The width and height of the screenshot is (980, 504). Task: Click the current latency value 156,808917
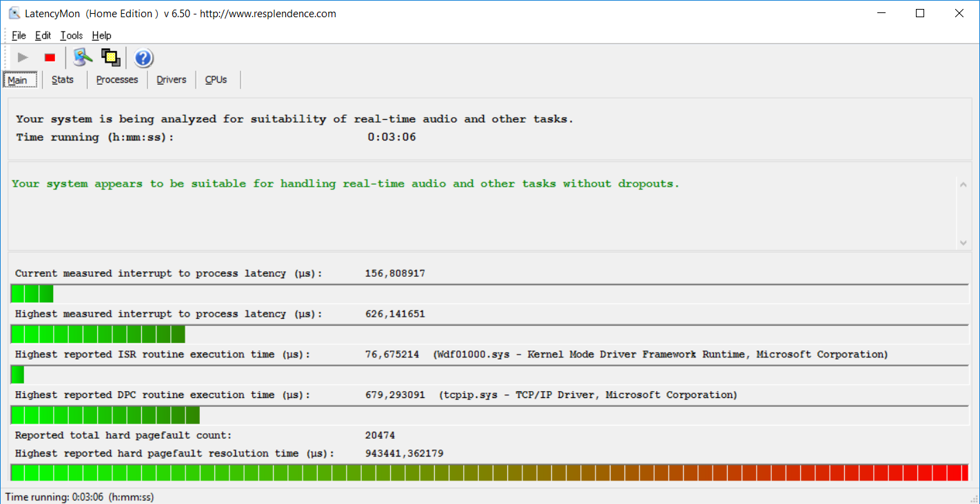pos(395,273)
